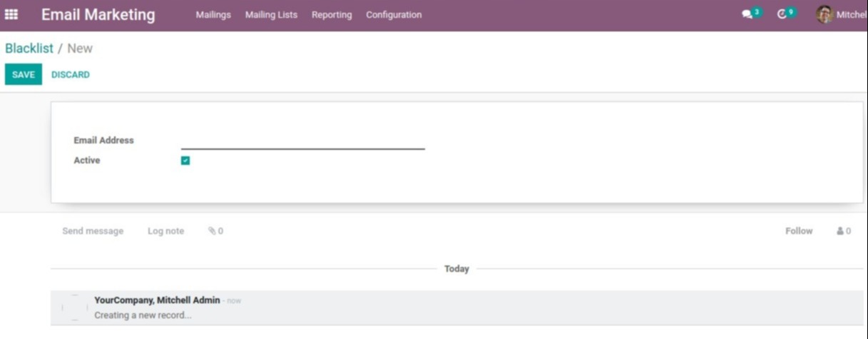Click the paperclip attachments icon
The image size is (868, 339).
212,231
